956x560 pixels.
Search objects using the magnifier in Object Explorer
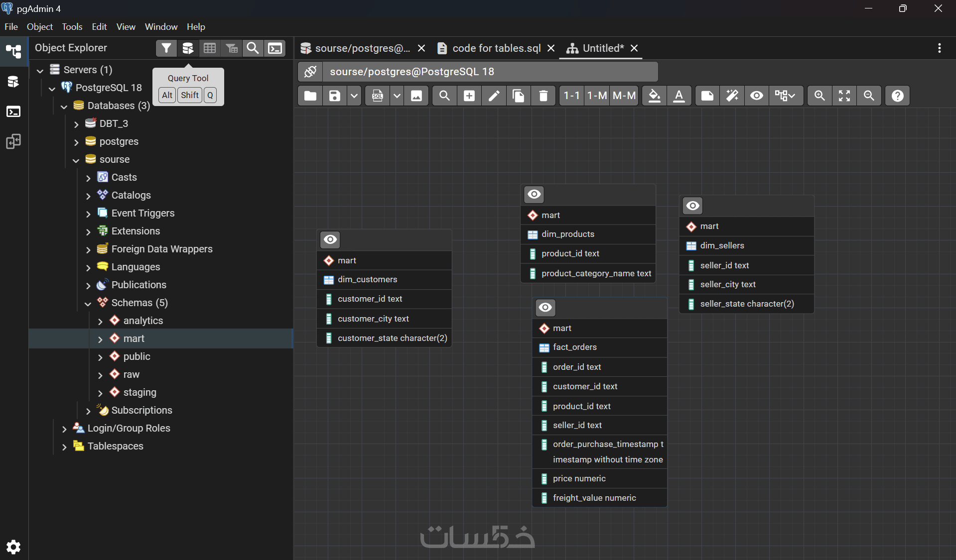pyautogui.click(x=253, y=48)
